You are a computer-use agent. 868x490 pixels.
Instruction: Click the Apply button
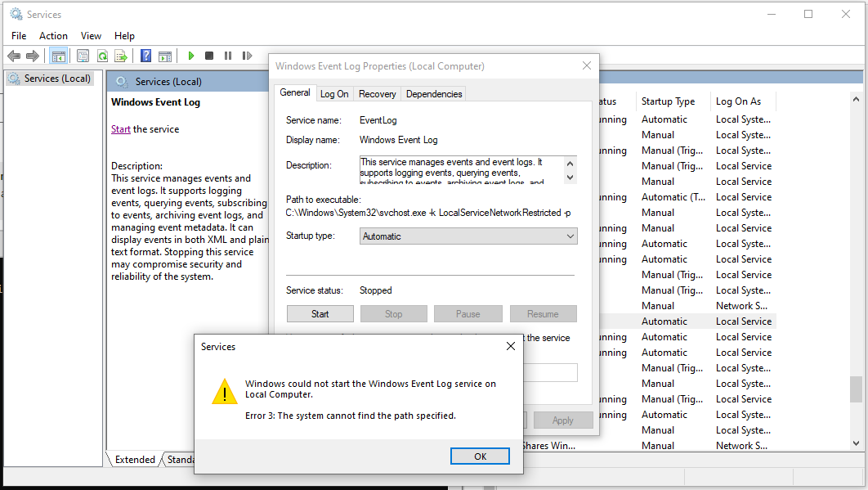coord(563,420)
